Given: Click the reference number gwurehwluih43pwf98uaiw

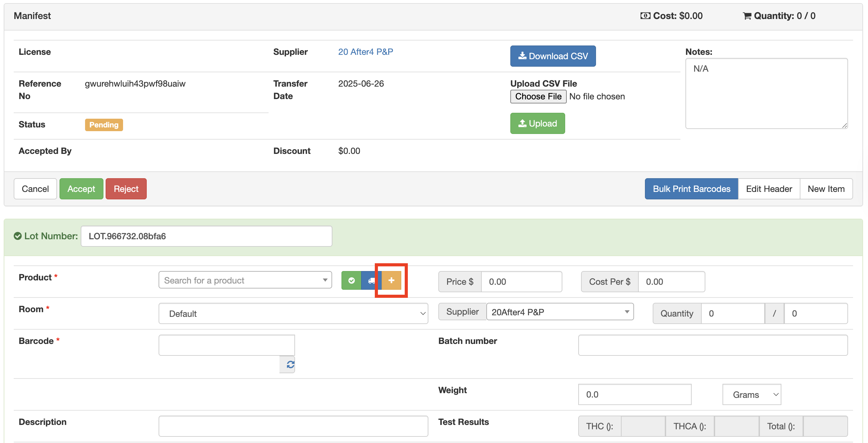Looking at the screenshot, I should pos(135,83).
